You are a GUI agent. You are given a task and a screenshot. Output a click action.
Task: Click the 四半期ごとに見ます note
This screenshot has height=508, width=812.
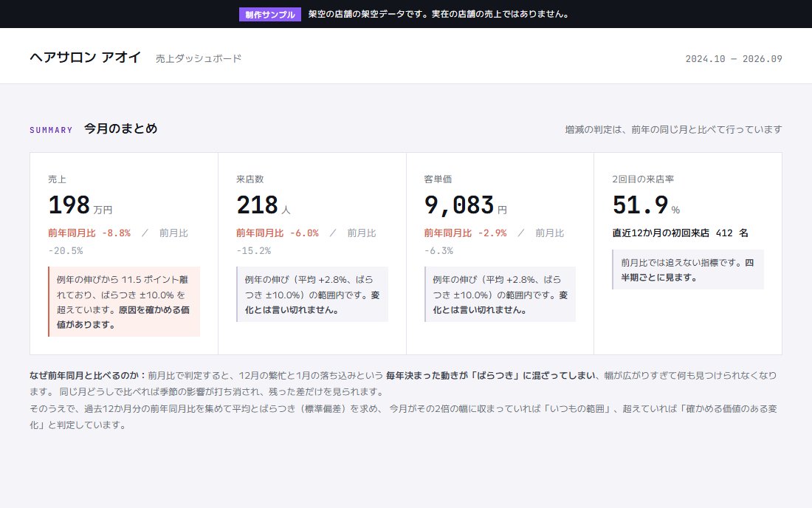(x=688, y=270)
